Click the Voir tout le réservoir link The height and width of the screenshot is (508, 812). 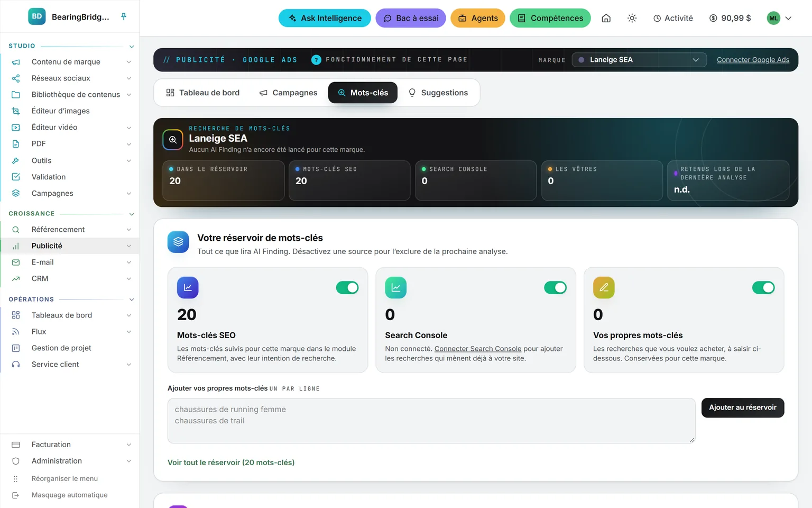tap(231, 462)
